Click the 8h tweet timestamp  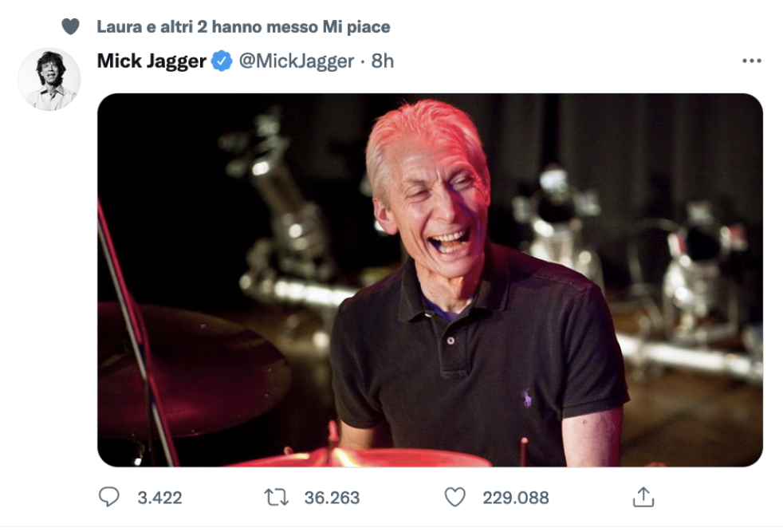(383, 61)
